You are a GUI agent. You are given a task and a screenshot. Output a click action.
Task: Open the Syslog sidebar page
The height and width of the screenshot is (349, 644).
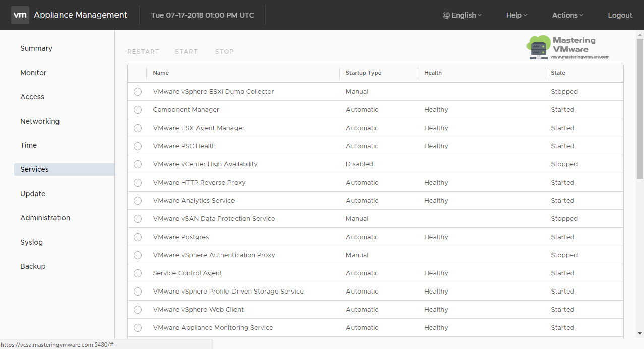[31, 242]
